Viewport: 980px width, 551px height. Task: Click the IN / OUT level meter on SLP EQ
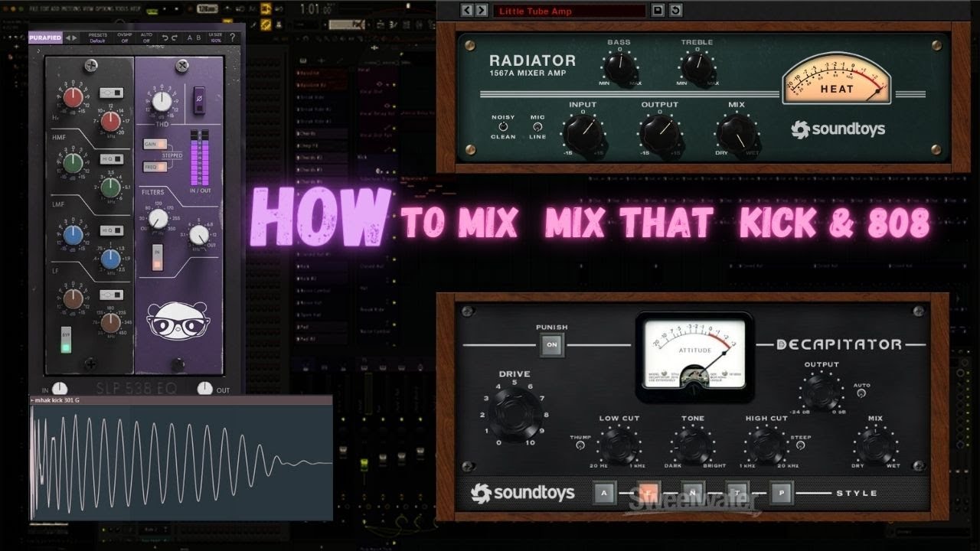[x=198, y=157]
